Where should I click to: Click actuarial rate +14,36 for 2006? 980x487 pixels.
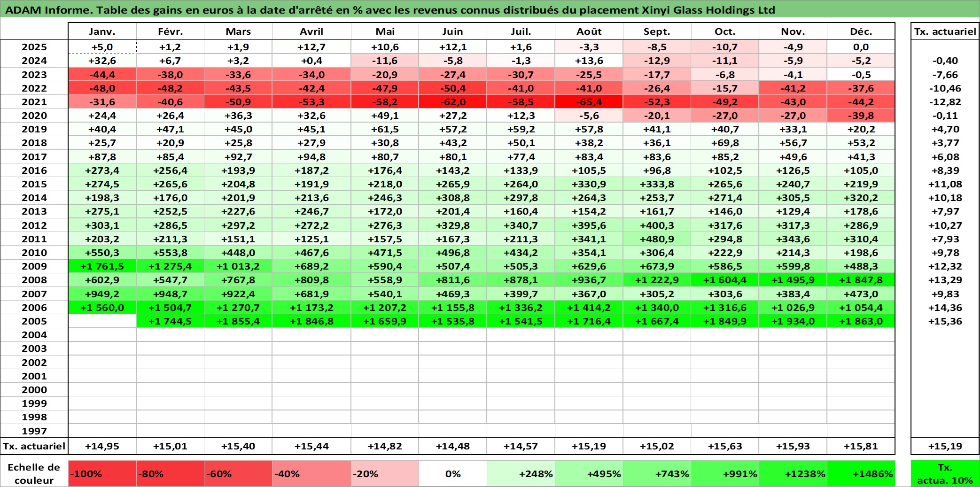[x=945, y=308]
